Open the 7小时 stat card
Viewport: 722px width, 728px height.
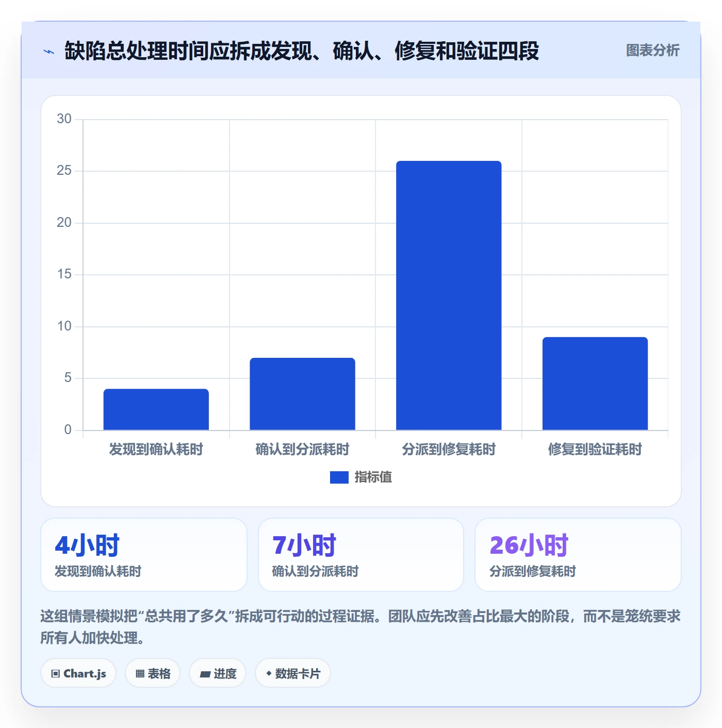click(361, 555)
